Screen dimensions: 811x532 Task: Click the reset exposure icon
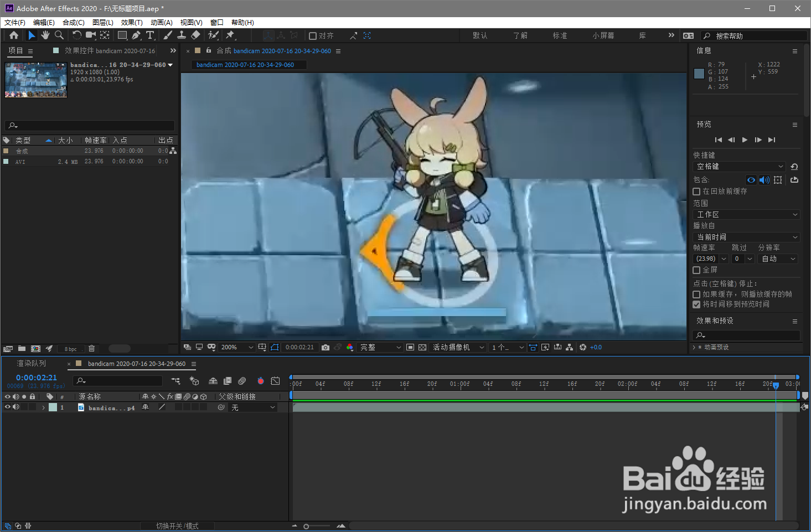583,348
